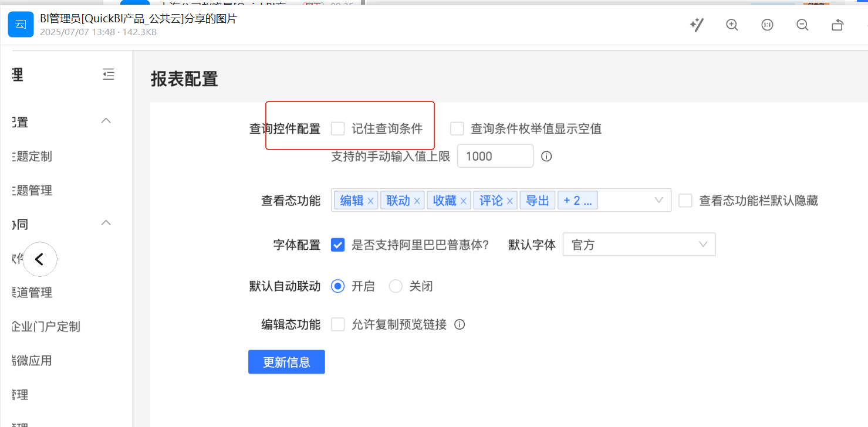Remove the 编辑 tag from 查看态功能
The width and height of the screenshot is (868, 427).
point(370,201)
